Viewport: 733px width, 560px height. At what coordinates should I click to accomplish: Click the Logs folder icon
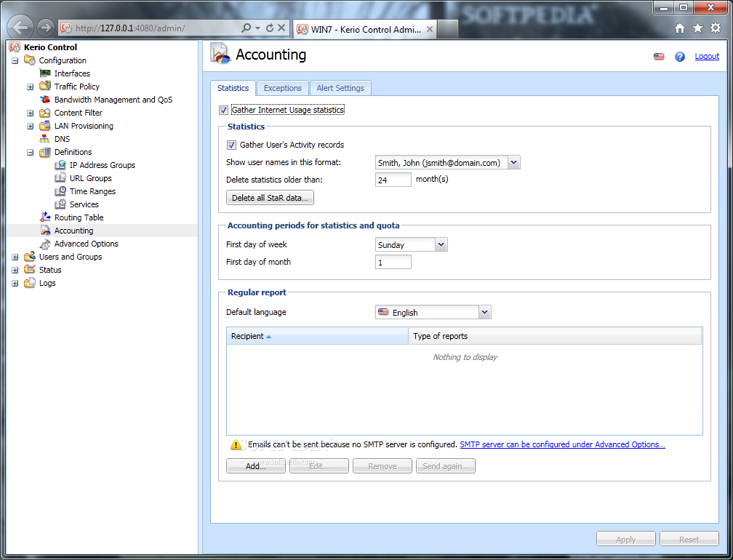29,283
